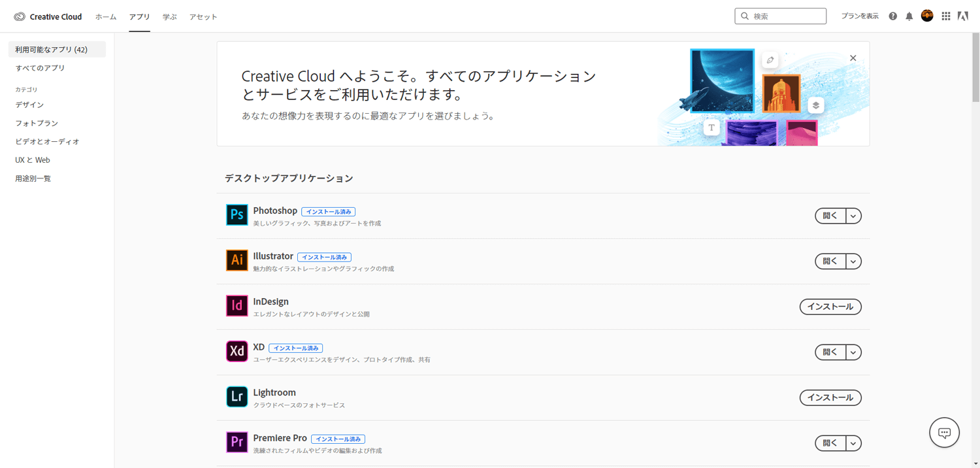
Task: Switch to the 学ぶ tab
Action: tap(170, 17)
